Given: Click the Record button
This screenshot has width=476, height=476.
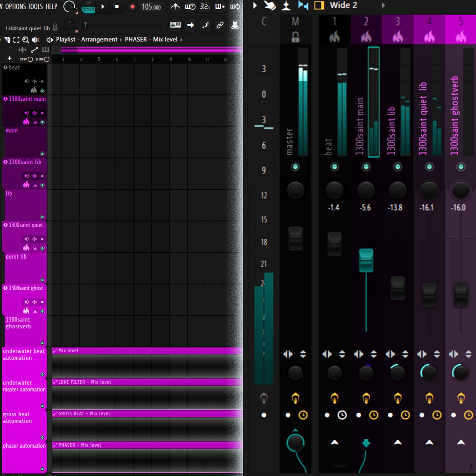Looking at the screenshot, I should point(132,7).
